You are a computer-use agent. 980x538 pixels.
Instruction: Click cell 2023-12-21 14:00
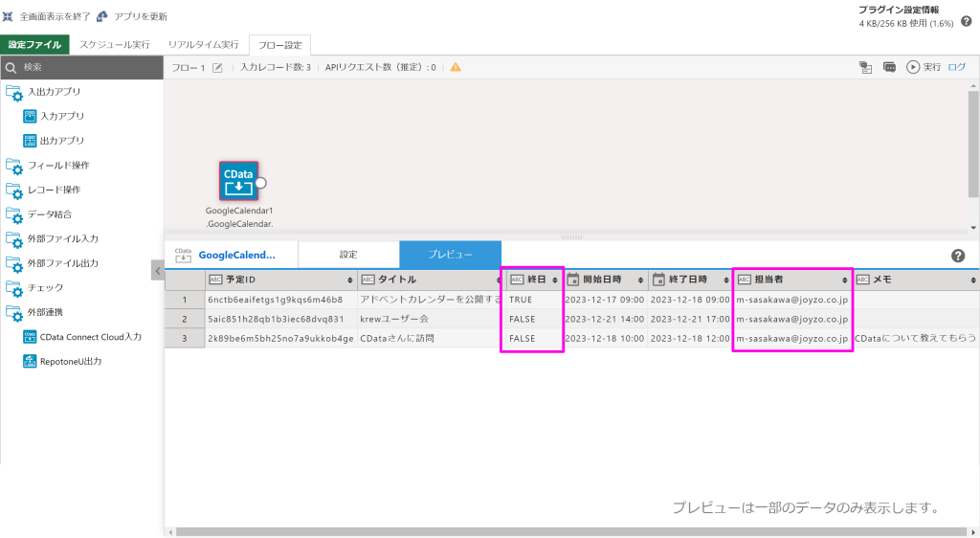(605, 320)
